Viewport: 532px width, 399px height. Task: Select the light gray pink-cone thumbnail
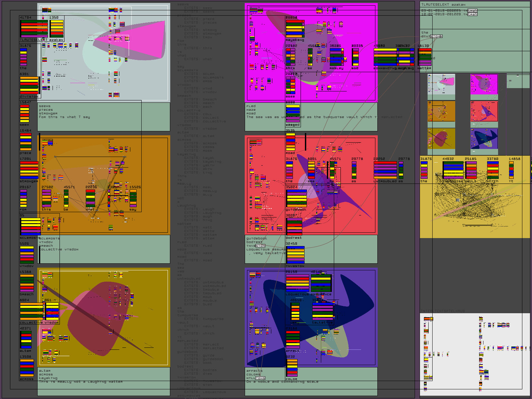[441, 84]
